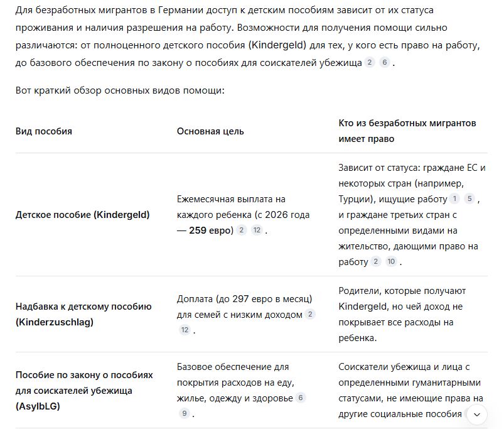
Task: Click 'Надбавка к детскому пособию (Kinderzuschlag)' title
Action: click(83, 314)
